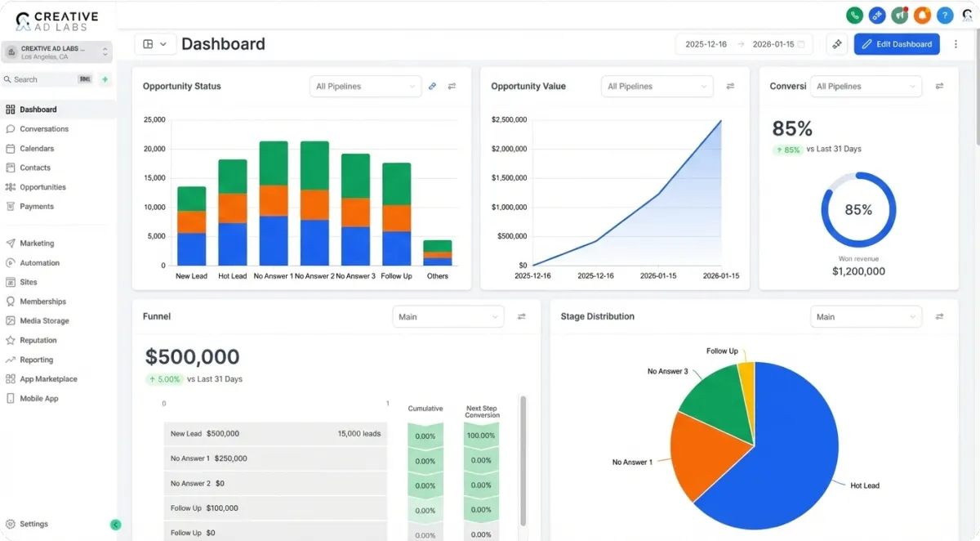The height and width of the screenshot is (541, 980).
Task: Open the Creative Ad Labs account switcher
Action: tap(57, 52)
